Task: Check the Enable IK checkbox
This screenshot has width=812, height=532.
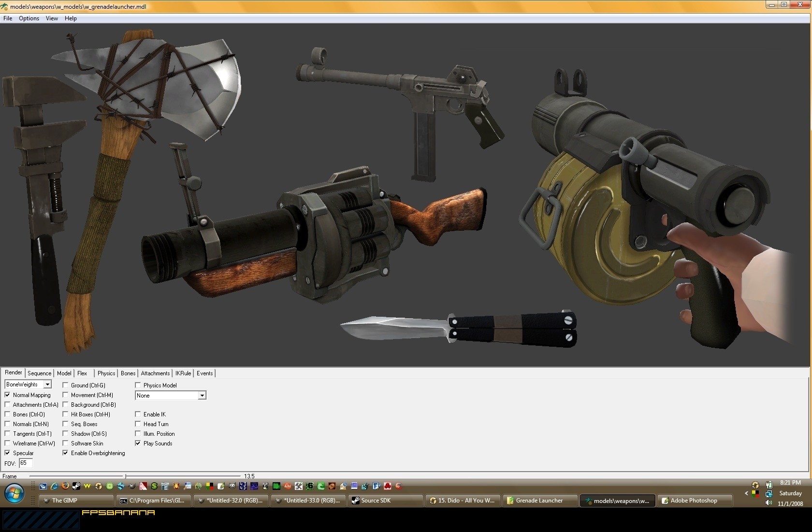Action: 138,414
